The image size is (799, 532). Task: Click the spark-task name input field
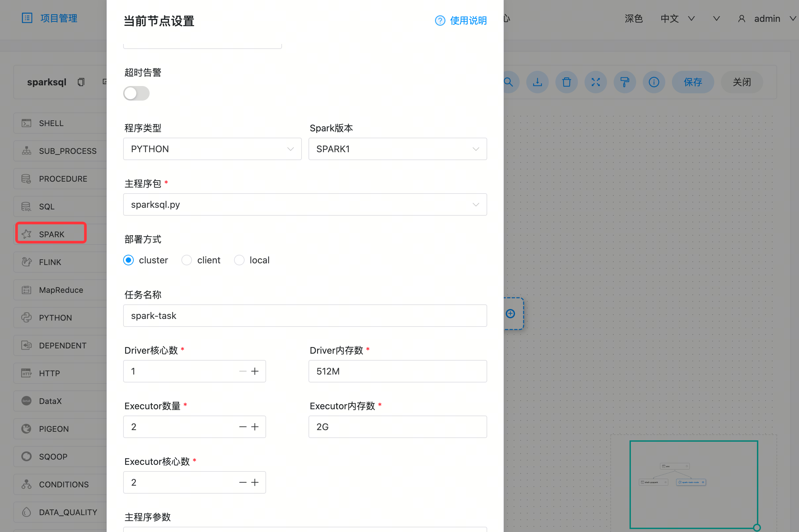pyautogui.click(x=305, y=316)
